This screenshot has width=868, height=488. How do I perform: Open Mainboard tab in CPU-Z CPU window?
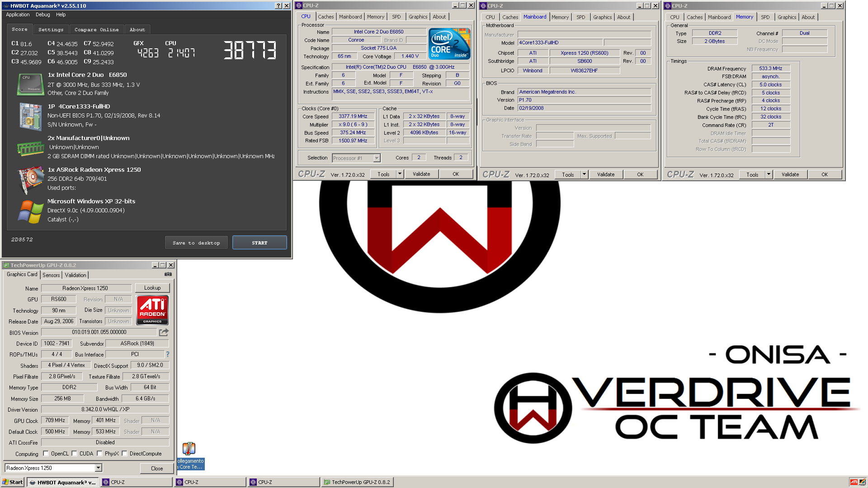[x=350, y=17]
